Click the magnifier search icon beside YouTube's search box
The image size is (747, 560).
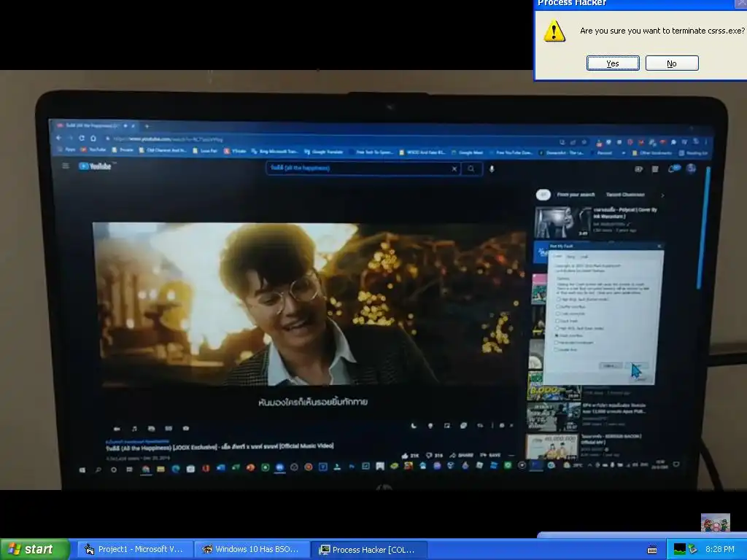point(471,168)
